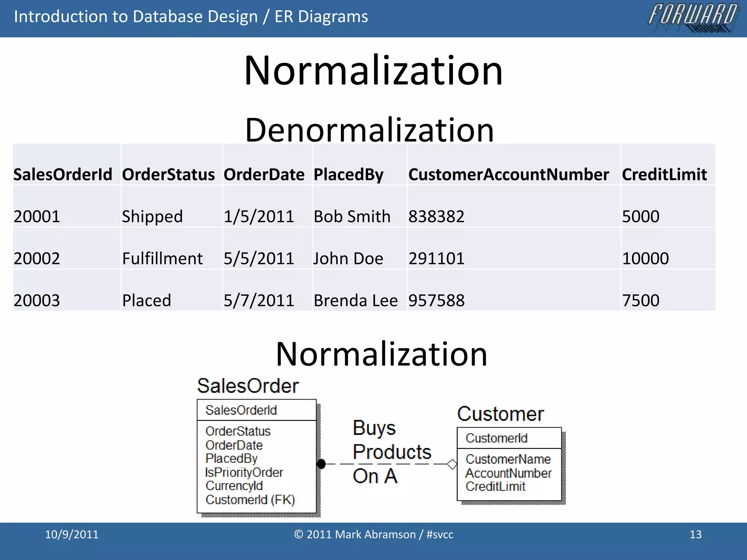Click the 10/9/2011 date in footer

tap(71, 534)
